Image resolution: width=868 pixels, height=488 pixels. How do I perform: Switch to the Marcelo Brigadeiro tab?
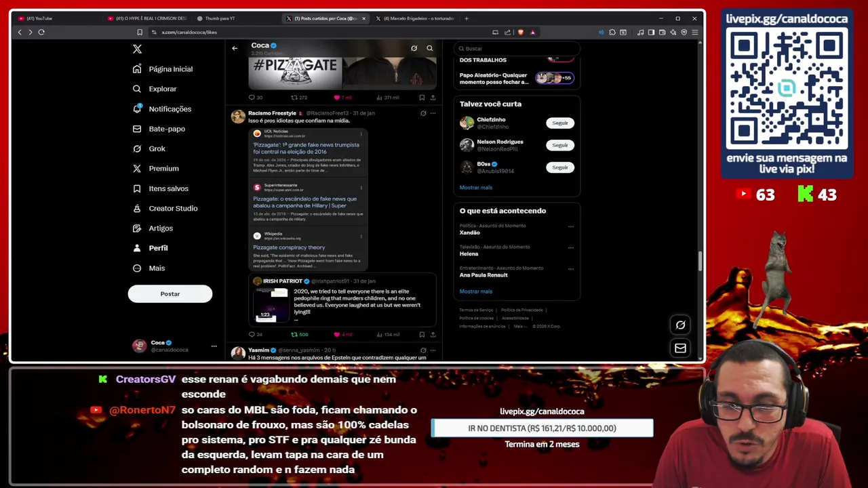pyautogui.click(x=415, y=18)
